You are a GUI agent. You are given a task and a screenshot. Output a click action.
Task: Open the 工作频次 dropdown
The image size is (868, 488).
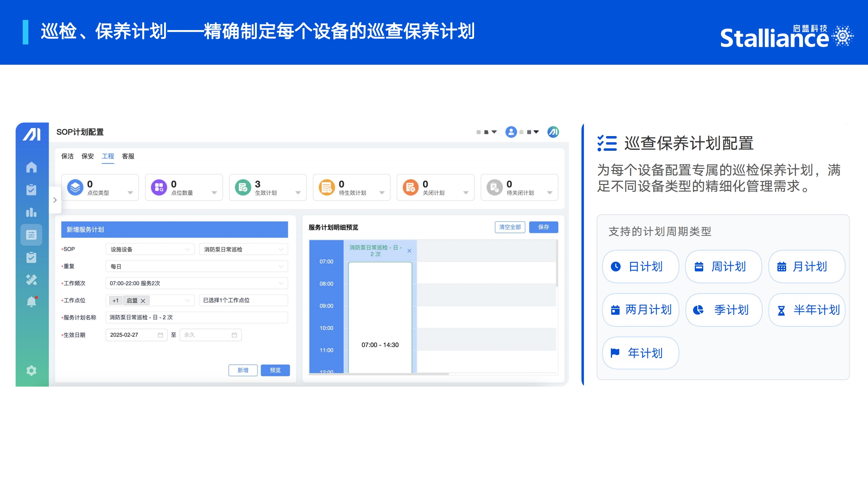pyautogui.click(x=197, y=283)
